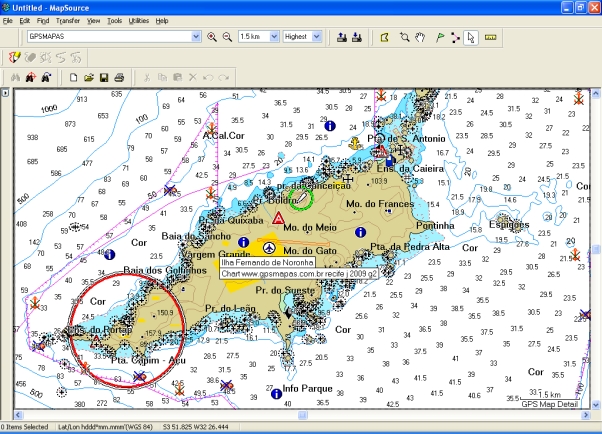
Task: Click the Open folder icon
Action: 88,77
